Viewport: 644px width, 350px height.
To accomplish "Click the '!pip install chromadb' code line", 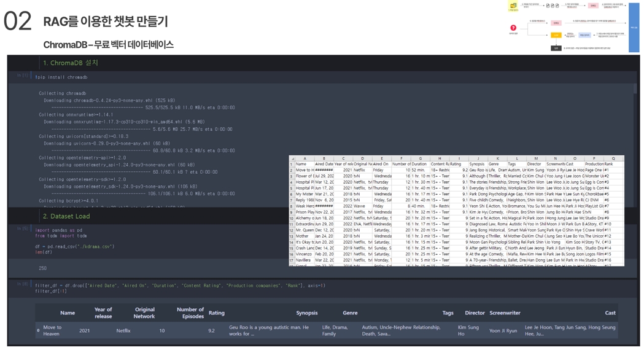I will click(61, 77).
